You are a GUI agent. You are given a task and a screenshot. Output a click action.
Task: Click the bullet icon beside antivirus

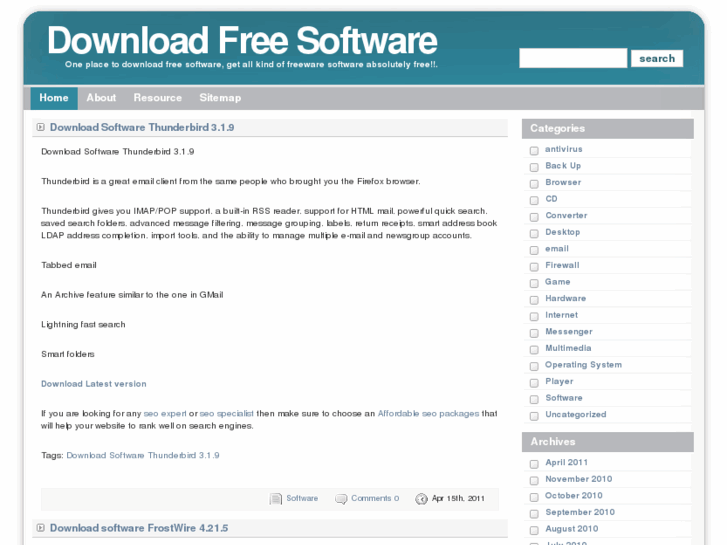(534, 150)
